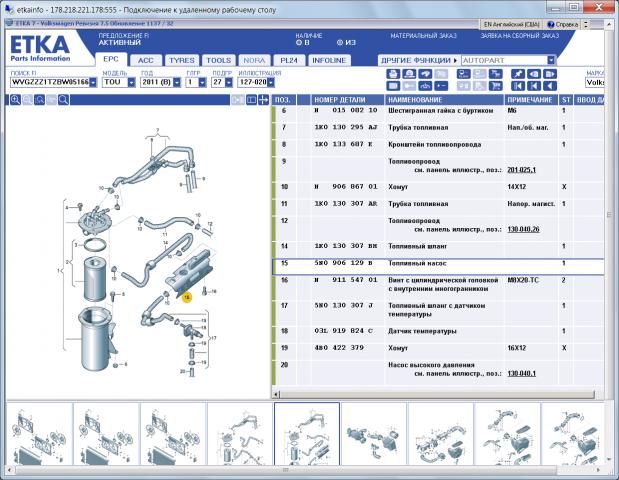Click the third top-row toolbar icon with arrow
This screenshot has height=480, width=619.
[x=425, y=74]
